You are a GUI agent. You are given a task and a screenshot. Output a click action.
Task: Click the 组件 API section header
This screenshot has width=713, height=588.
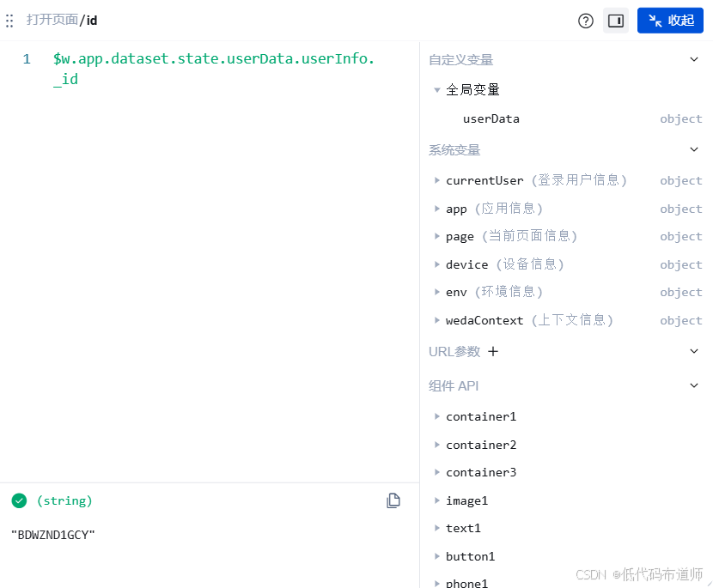454,386
